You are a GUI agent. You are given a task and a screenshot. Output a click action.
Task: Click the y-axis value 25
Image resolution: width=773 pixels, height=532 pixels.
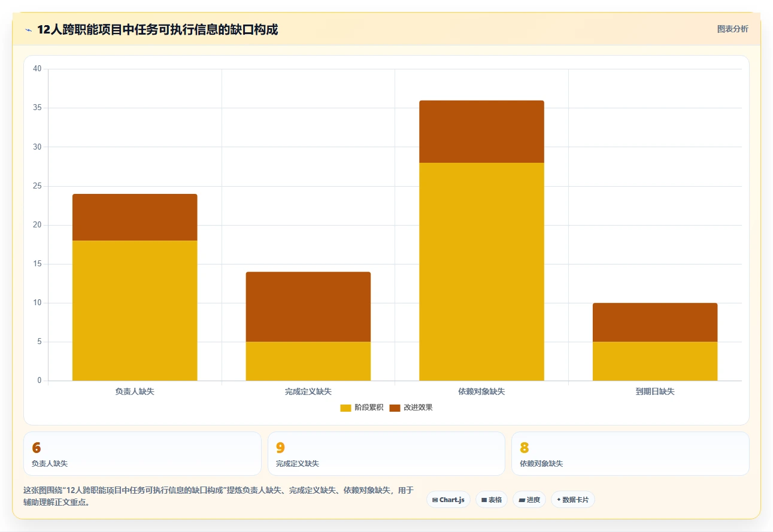37,186
